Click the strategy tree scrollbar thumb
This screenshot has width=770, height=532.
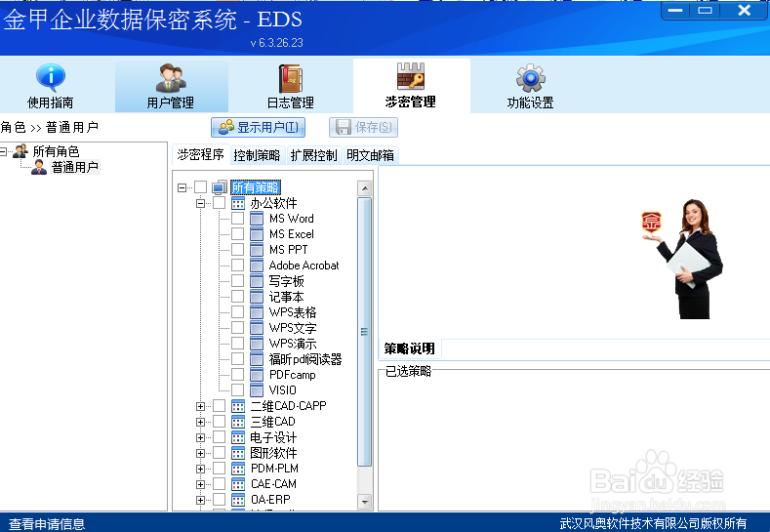click(364, 332)
